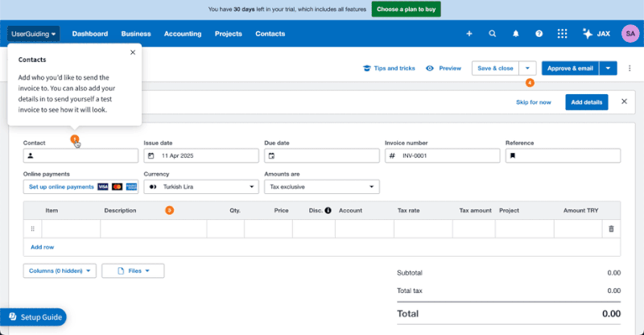644x335 pixels.
Task: Close the Contacts tooltip popup
Action: point(133,52)
